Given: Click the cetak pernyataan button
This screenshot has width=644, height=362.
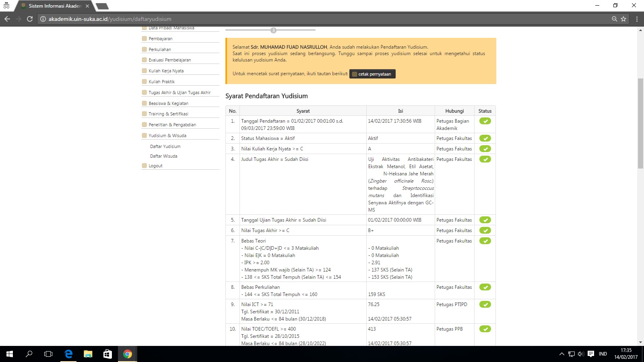Looking at the screenshot, I should coord(372,74).
